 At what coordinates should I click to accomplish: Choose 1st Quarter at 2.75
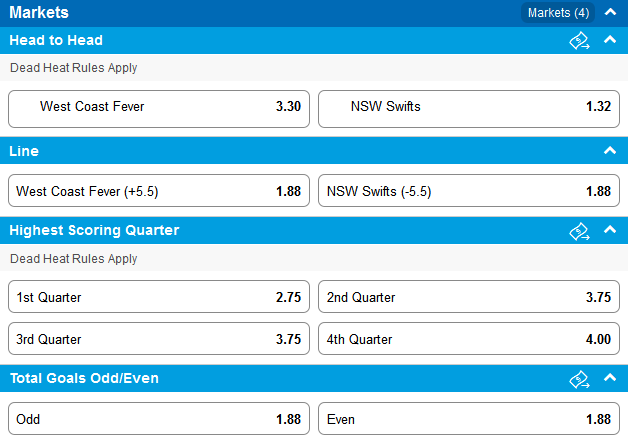(x=159, y=297)
